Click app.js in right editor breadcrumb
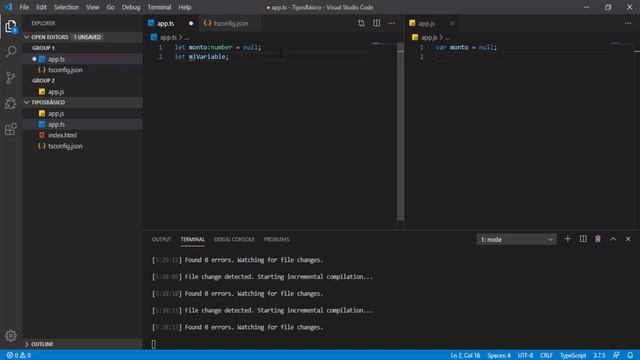 click(x=429, y=37)
